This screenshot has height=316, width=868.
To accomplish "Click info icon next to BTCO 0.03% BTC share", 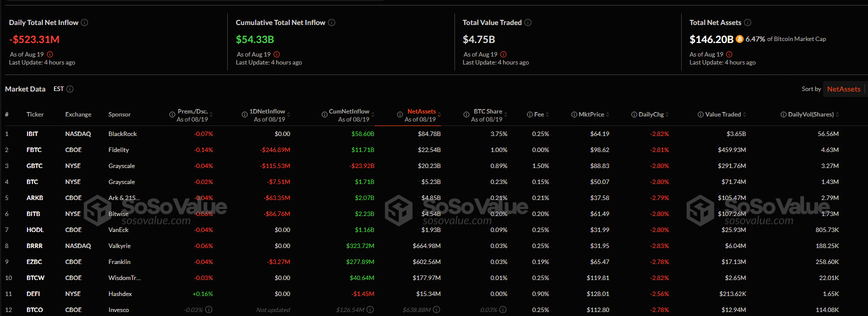I will [503, 309].
